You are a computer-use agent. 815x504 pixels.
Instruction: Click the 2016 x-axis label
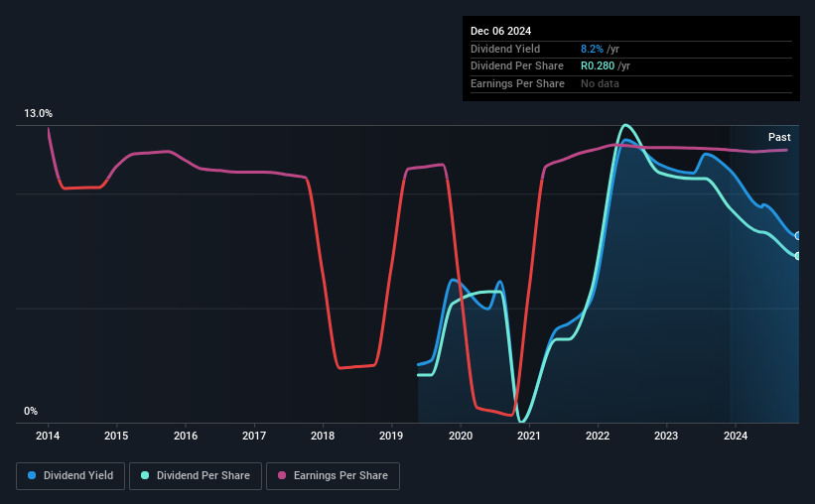186,436
